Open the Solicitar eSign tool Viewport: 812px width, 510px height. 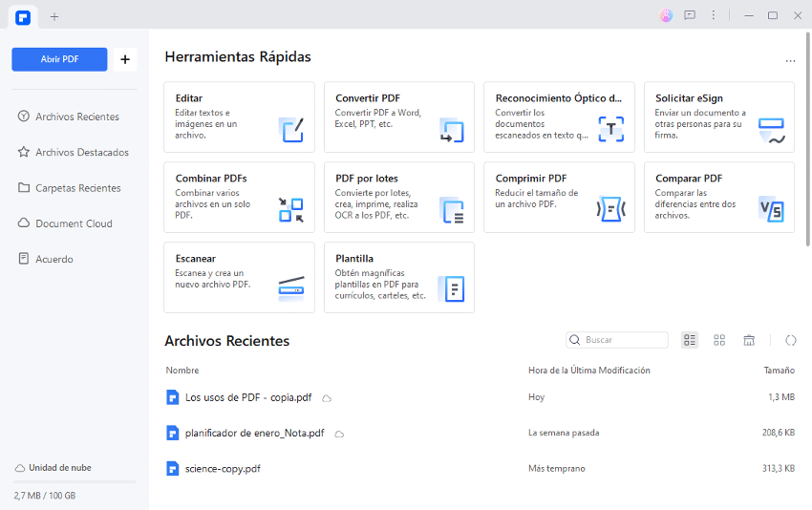pos(718,117)
